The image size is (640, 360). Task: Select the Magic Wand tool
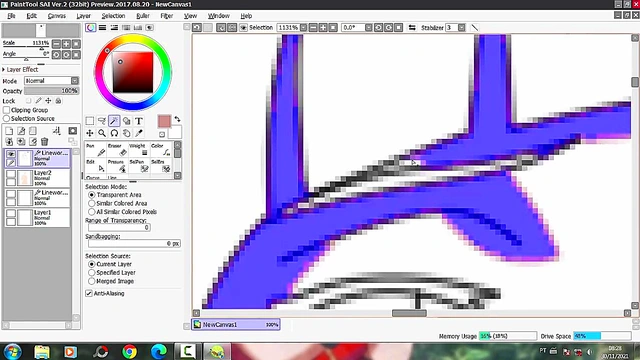[114, 121]
